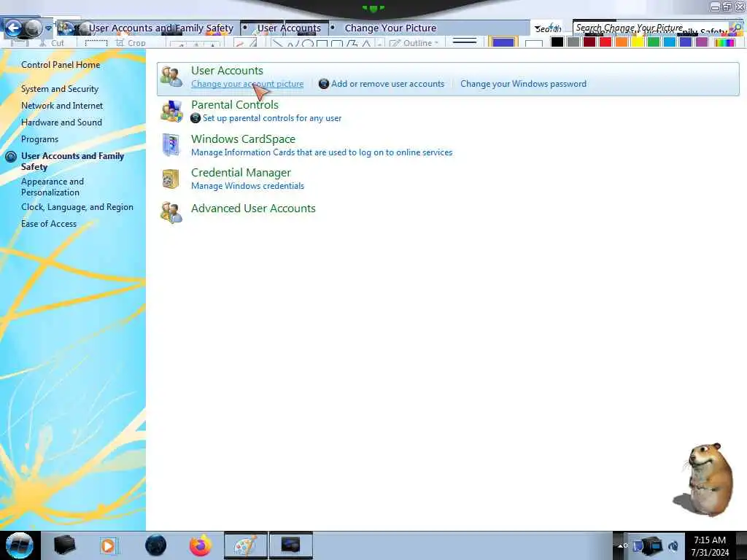The height and width of the screenshot is (560, 747).
Task: Click Set up parental controls for any user
Action: click(x=272, y=118)
